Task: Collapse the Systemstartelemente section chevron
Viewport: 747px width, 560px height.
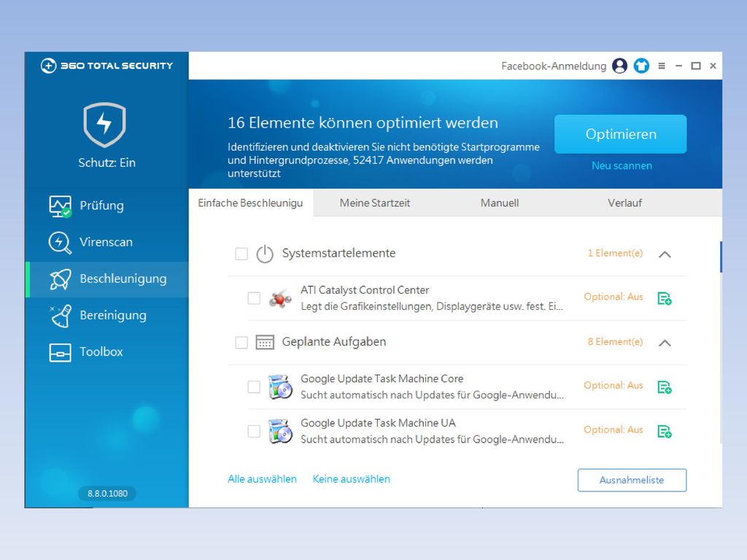Action: (665, 254)
